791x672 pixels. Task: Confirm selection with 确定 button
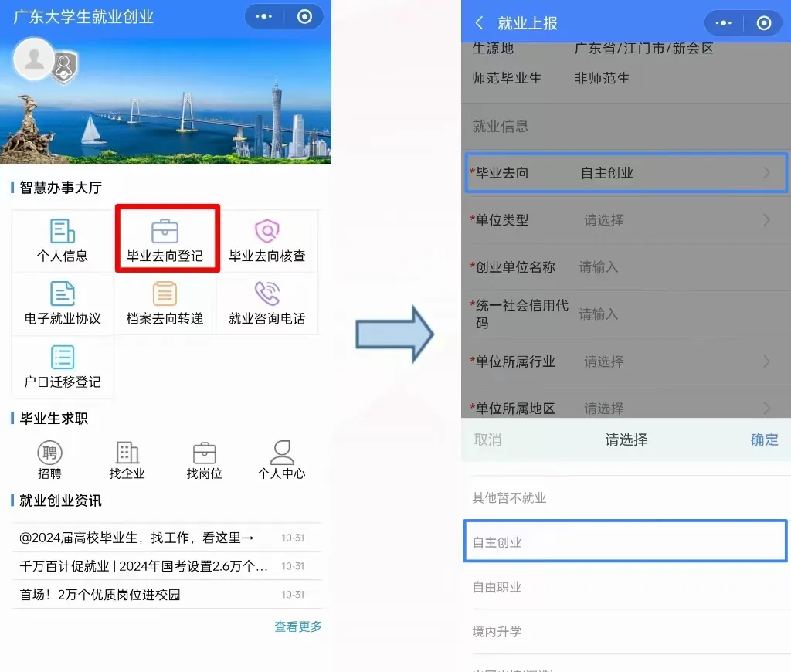[764, 440]
